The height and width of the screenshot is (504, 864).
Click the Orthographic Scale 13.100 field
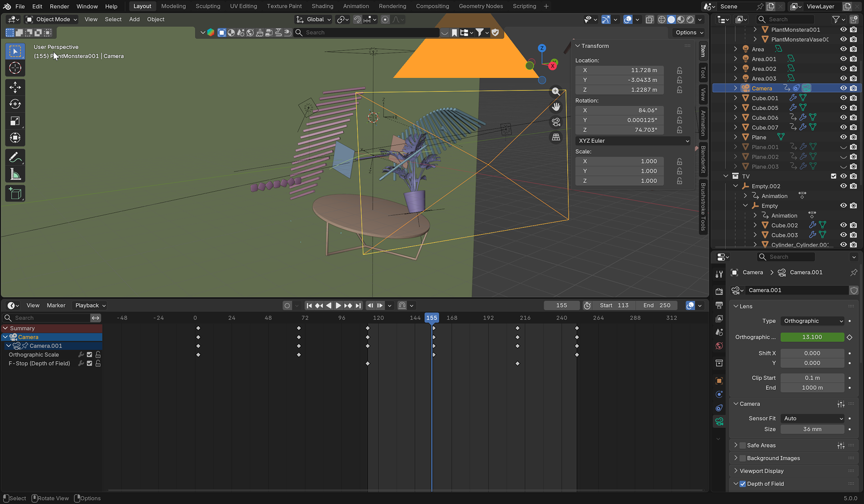click(x=812, y=337)
